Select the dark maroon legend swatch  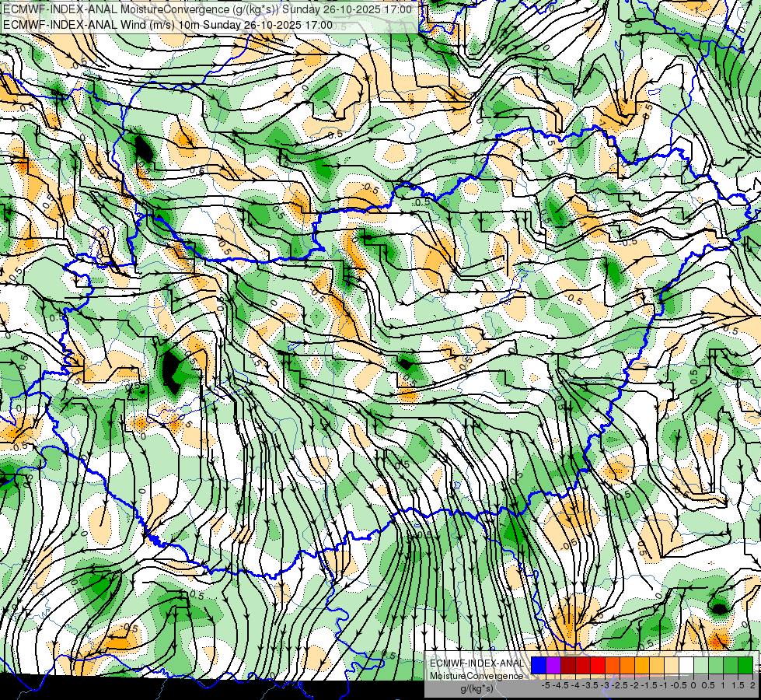pyautogui.click(x=568, y=666)
